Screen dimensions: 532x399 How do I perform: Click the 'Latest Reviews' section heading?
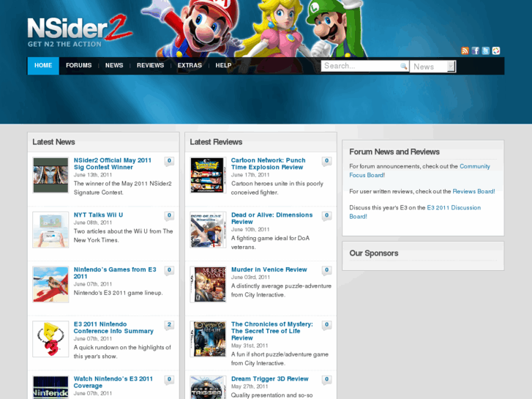[x=216, y=142]
